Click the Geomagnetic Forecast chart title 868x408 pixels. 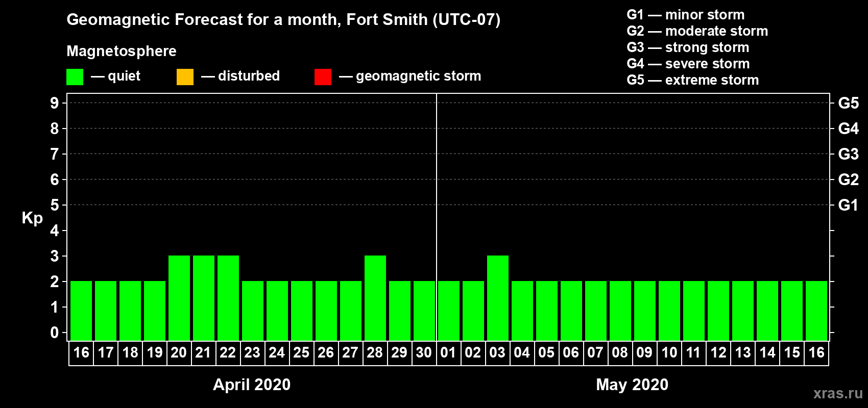(283, 20)
